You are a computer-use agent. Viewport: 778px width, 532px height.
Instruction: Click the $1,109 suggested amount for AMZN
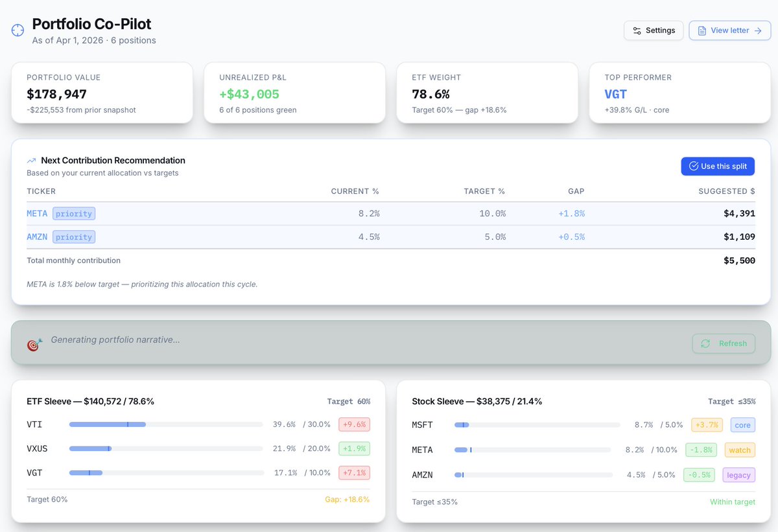pos(740,237)
